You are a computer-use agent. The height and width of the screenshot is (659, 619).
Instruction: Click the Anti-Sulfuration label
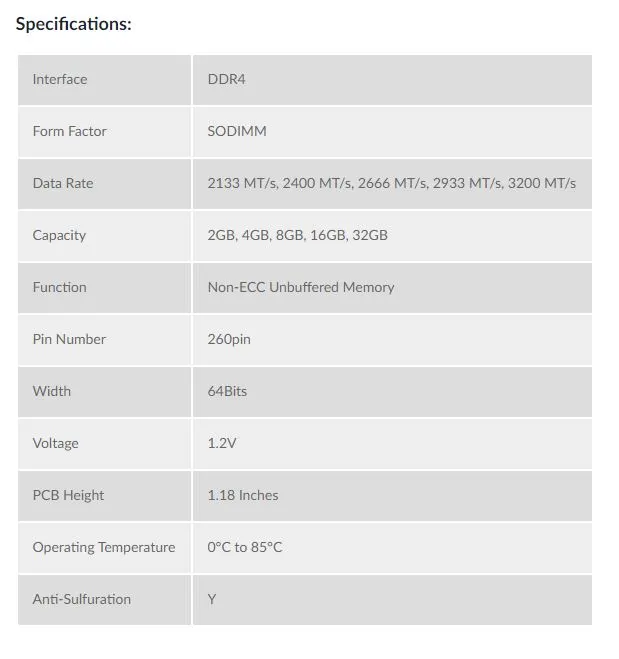pos(82,599)
